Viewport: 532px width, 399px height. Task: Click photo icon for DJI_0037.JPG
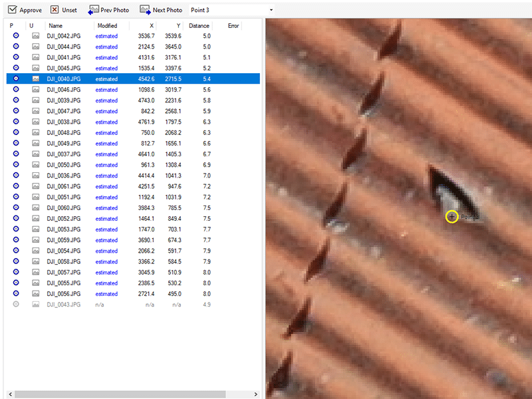coord(36,154)
